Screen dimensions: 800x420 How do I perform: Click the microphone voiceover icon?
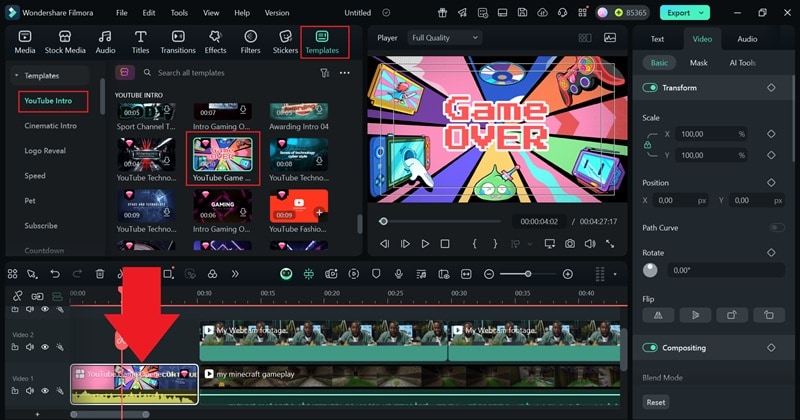pos(398,274)
